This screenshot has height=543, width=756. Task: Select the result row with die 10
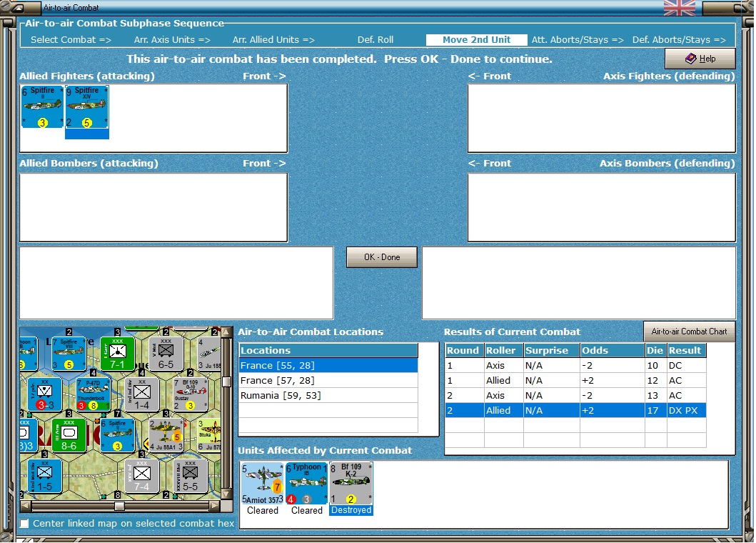pyautogui.click(x=575, y=365)
